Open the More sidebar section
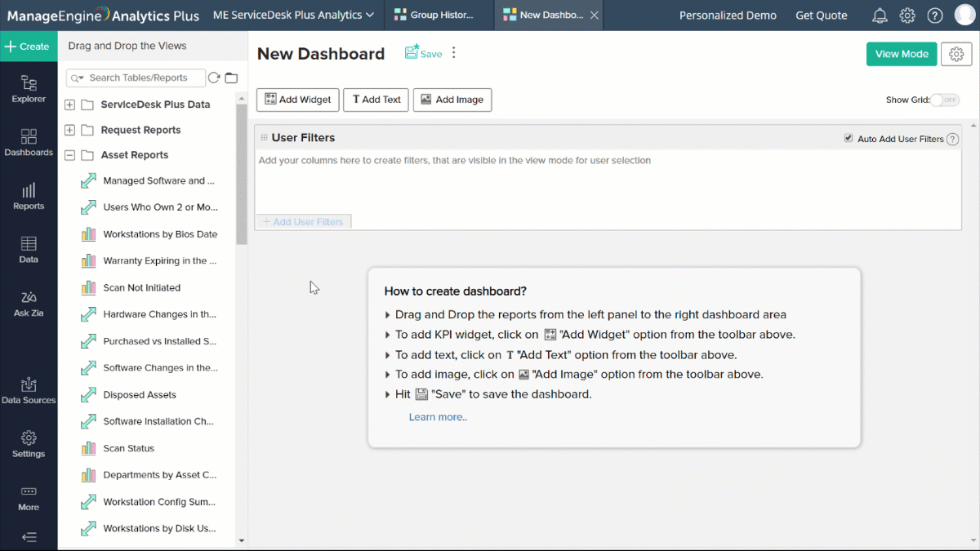This screenshot has height=551, width=980. tap(29, 498)
